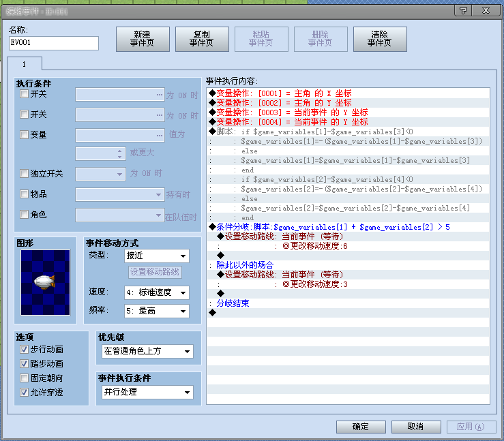Viewport: 504px width, 441px height.
Task: Click the blimp event graphic thumbnail
Action: (45, 283)
